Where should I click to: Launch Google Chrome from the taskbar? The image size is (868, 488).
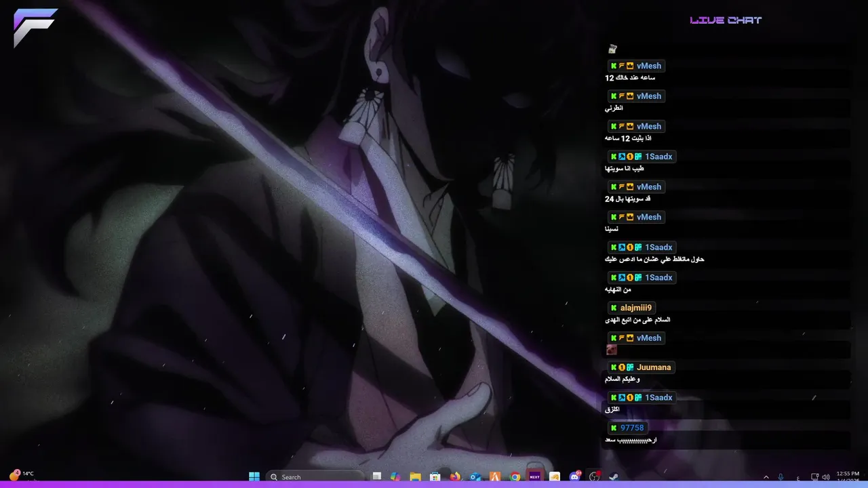[x=515, y=477]
